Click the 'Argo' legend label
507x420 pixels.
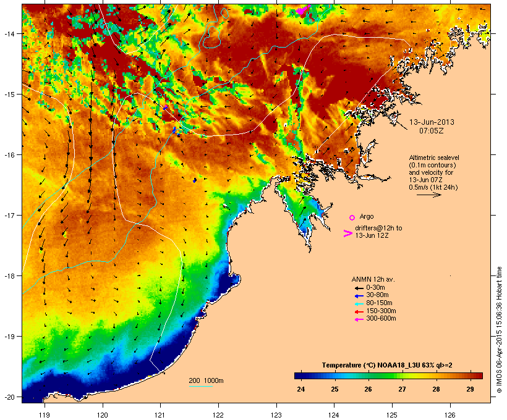pyautogui.click(x=367, y=216)
